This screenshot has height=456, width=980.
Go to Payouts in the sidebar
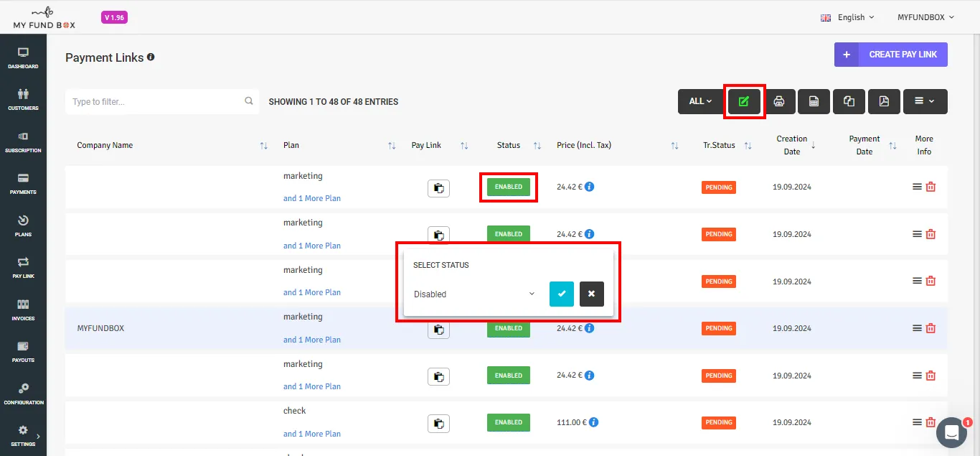click(x=23, y=352)
